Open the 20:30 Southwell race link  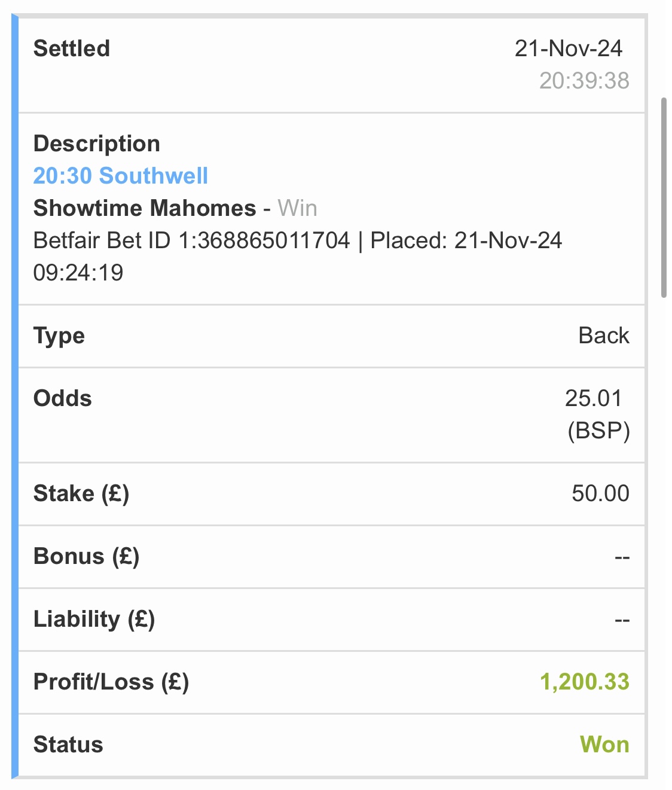(120, 176)
